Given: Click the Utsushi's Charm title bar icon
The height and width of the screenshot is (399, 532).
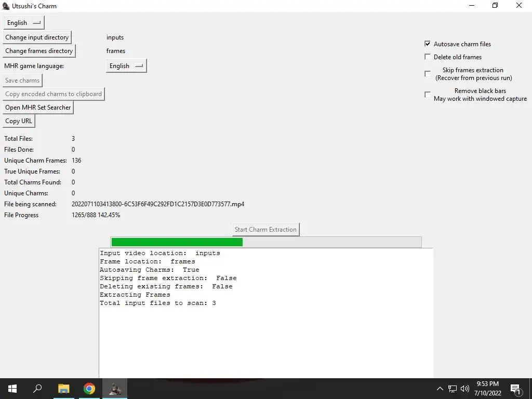Looking at the screenshot, I should [x=6, y=6].
